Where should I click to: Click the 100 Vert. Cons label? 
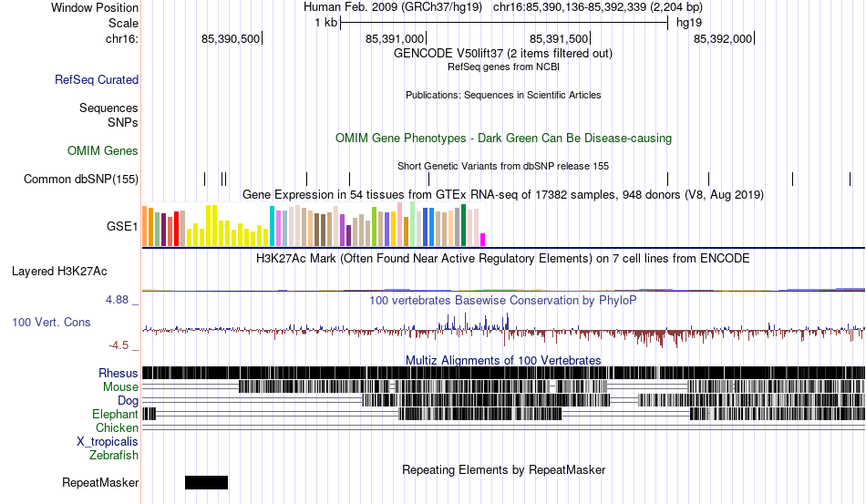pyautogui.click(x=51, y=322)
